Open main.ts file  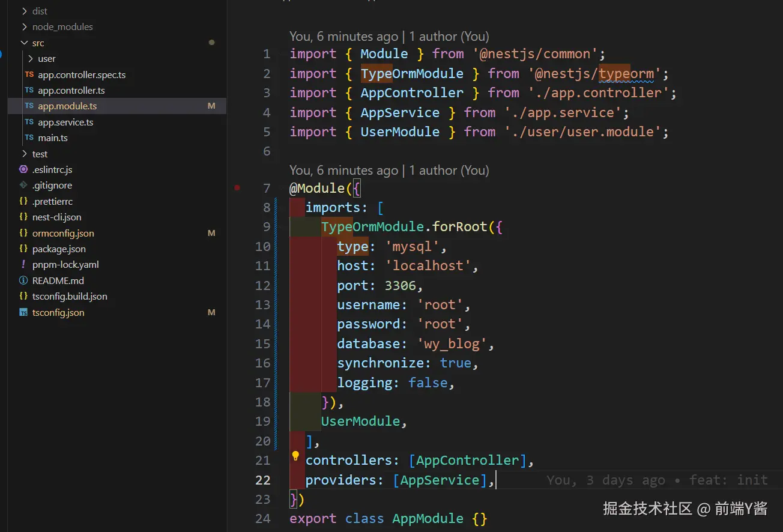pyautogui.click(x=53, y=138)
